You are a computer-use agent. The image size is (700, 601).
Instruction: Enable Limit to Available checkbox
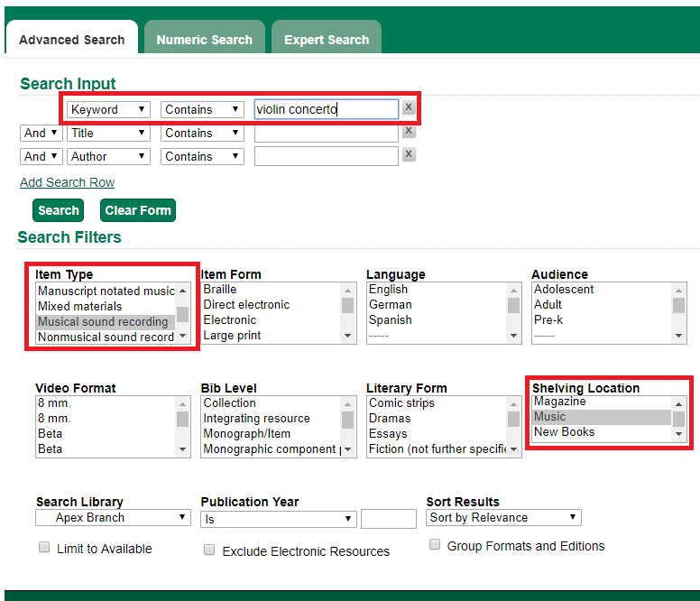pyautogui.click(x=44, y=547)
